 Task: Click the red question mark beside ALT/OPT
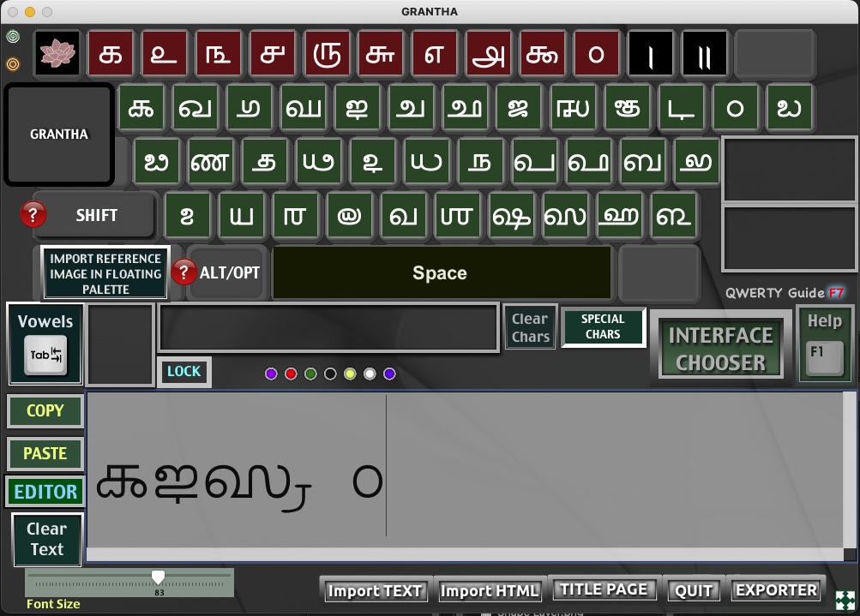coord(184,272)
